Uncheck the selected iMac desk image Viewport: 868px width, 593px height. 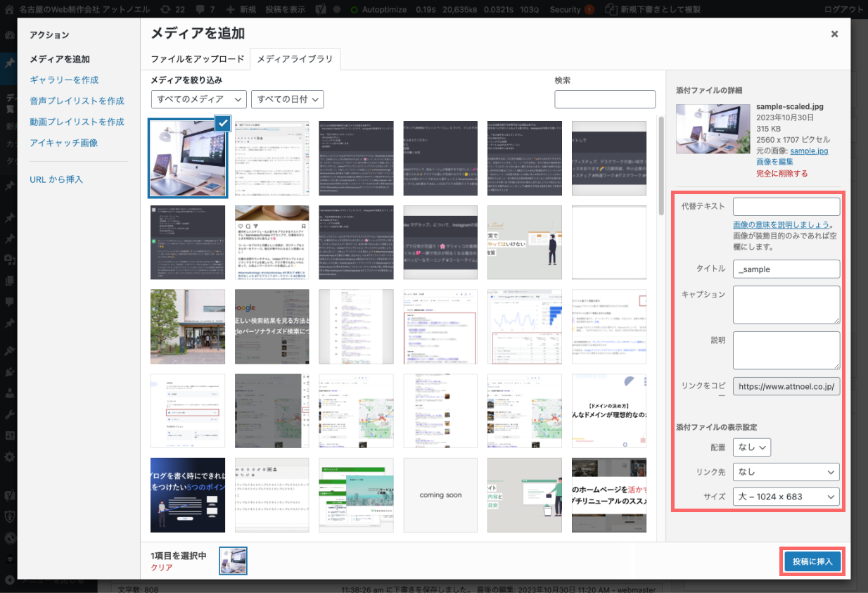223,123
